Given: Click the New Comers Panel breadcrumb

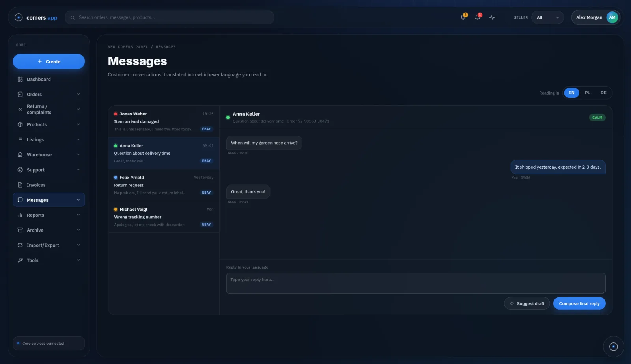Looking at the screenshot, I should [x=128, y=47].
